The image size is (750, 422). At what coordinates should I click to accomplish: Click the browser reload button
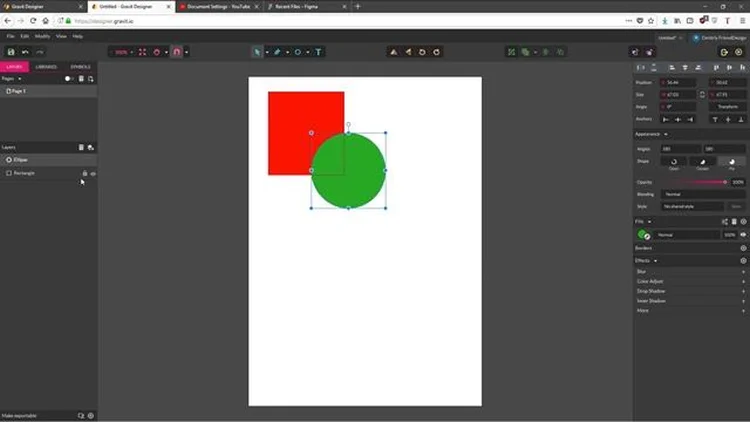[x=33, y=21]
